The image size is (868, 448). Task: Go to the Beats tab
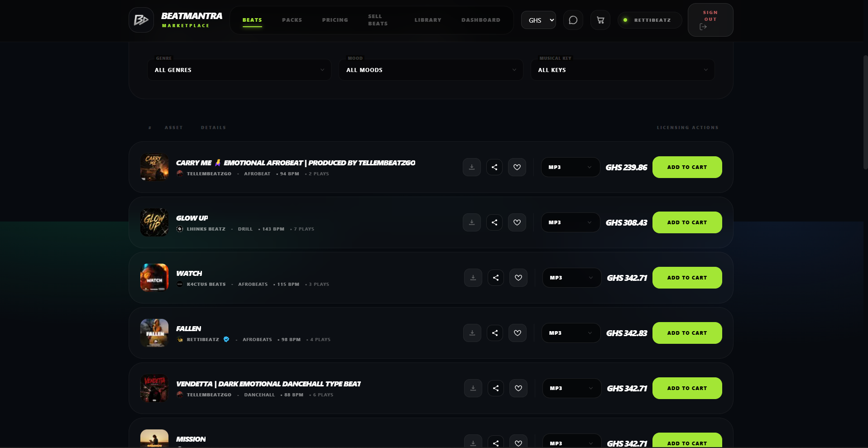click(252, 20)
